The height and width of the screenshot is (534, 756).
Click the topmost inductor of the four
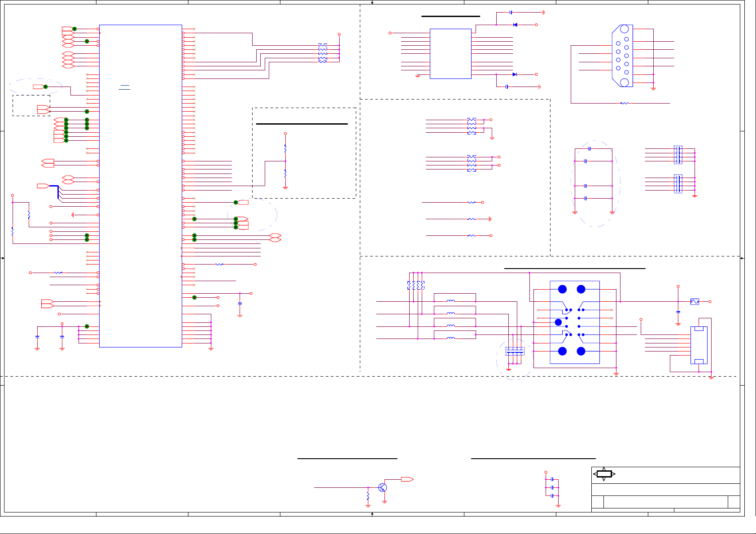coord(451,301)
